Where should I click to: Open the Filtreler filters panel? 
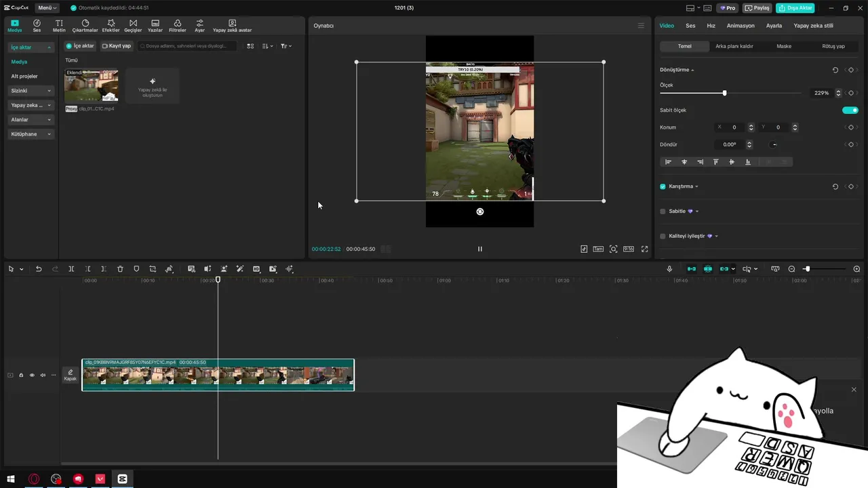[x=177, y=26]
